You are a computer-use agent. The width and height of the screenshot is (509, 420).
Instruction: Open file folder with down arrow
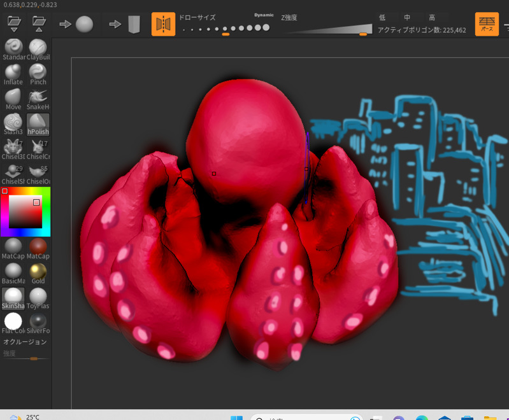[x=14, y=24]
